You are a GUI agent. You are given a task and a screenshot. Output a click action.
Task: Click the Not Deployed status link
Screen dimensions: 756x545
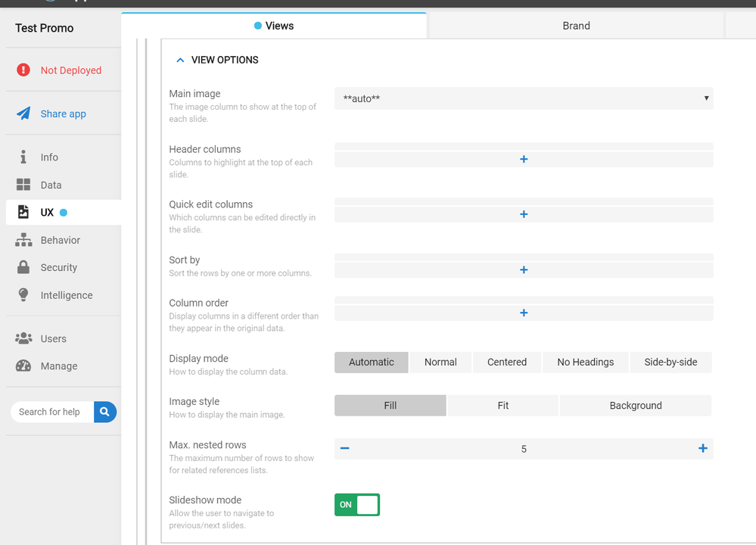pos(71,70)
